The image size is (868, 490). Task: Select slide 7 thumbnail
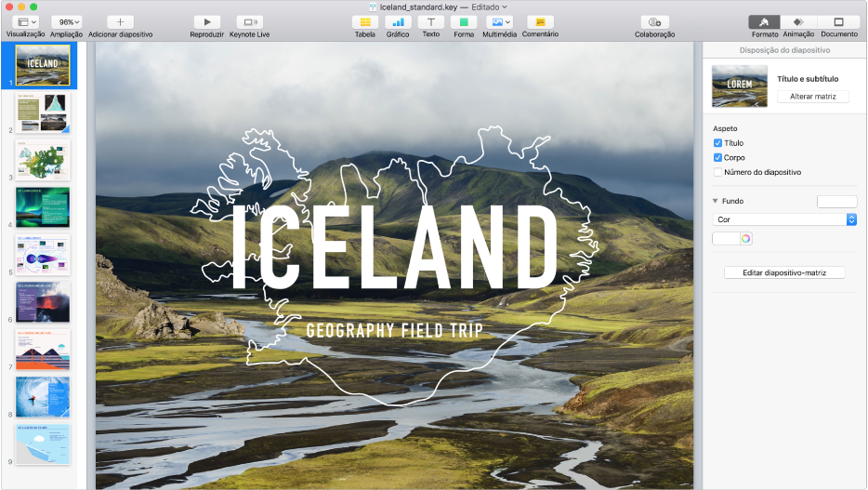click(43, 350)
